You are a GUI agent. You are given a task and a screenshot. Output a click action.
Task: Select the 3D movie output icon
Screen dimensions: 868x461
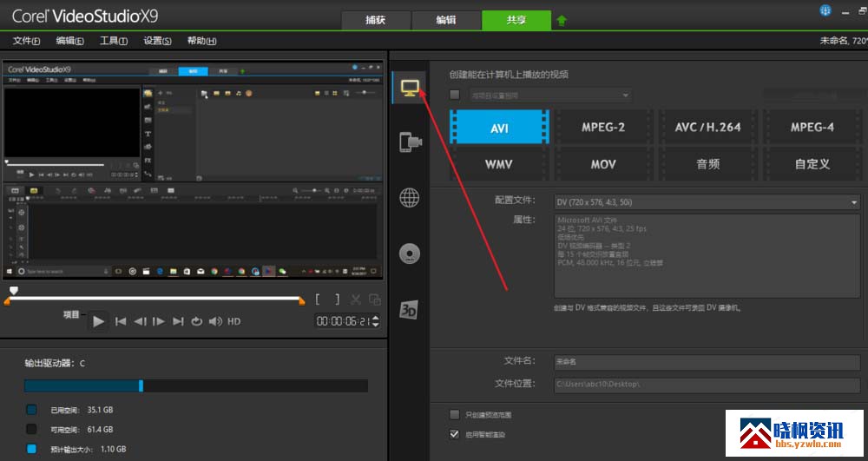tap(409, 309)
